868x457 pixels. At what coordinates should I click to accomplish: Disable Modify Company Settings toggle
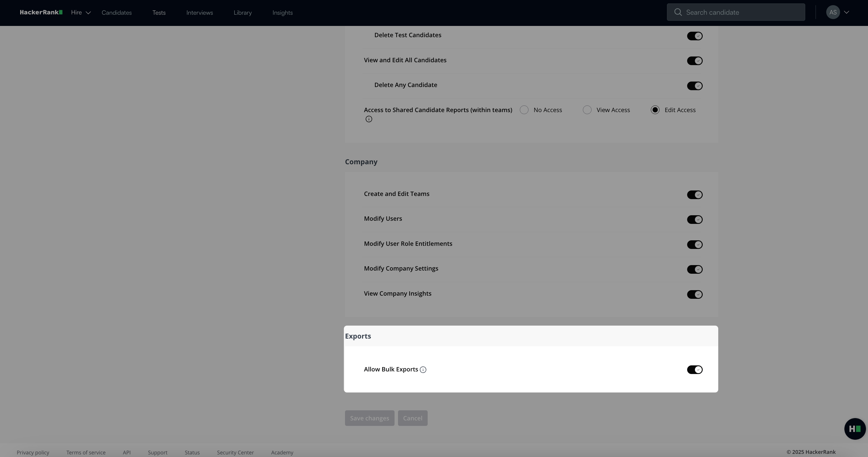coord(694,269)
